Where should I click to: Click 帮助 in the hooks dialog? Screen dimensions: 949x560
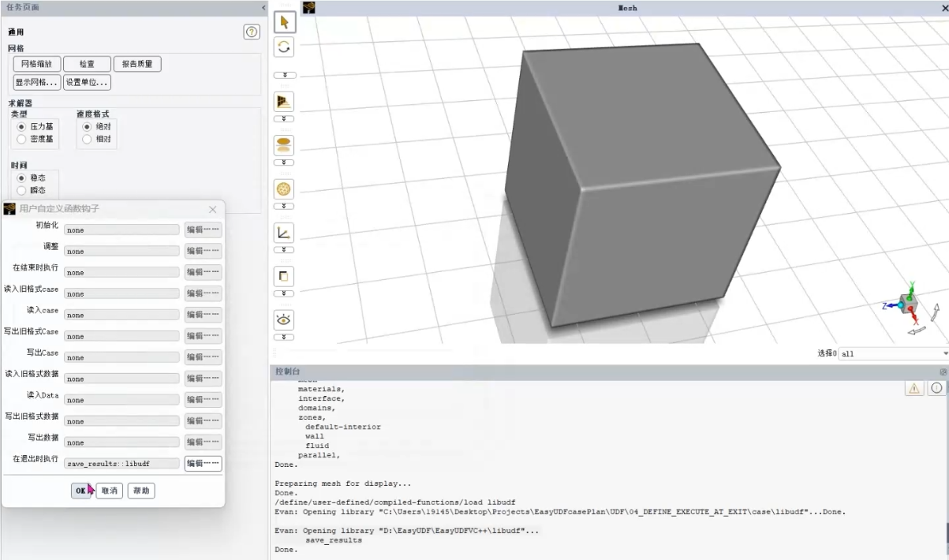(141, 491)
